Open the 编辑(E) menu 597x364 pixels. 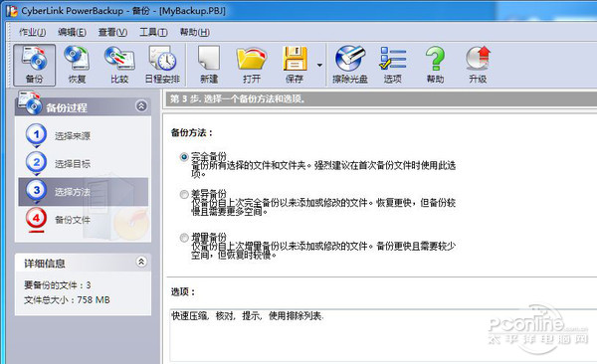click(x=72, y=33)
